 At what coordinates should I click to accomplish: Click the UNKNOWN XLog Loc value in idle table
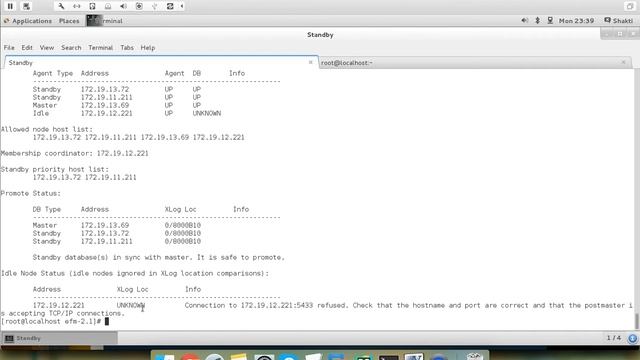click(x=131, y=305)
